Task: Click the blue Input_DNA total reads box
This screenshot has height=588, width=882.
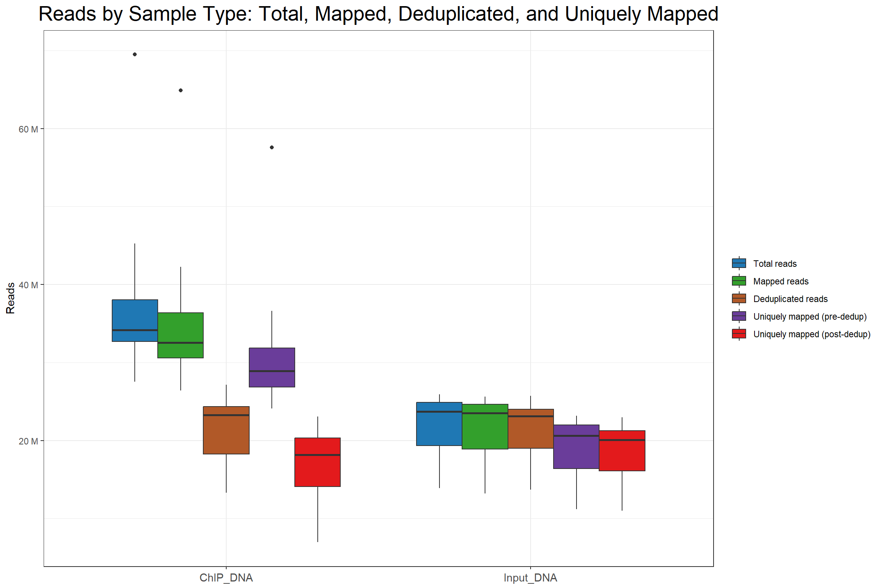Action: click(439, 428)
